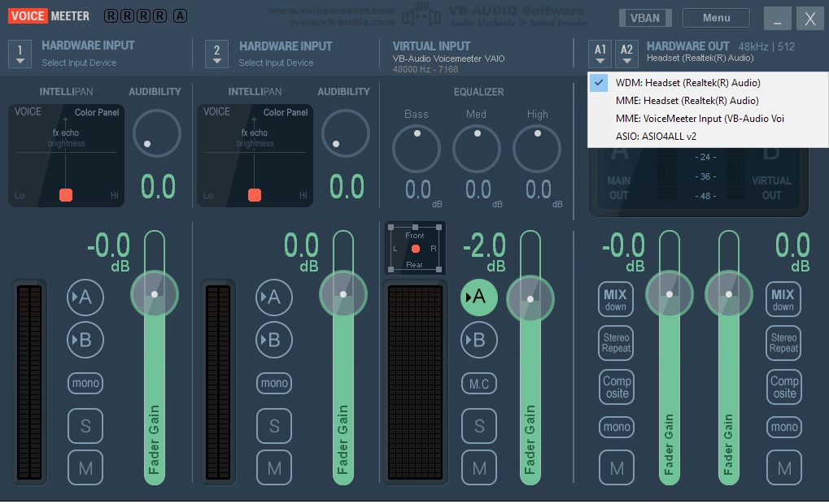Click Composite mode on bus B

[784, 387]
